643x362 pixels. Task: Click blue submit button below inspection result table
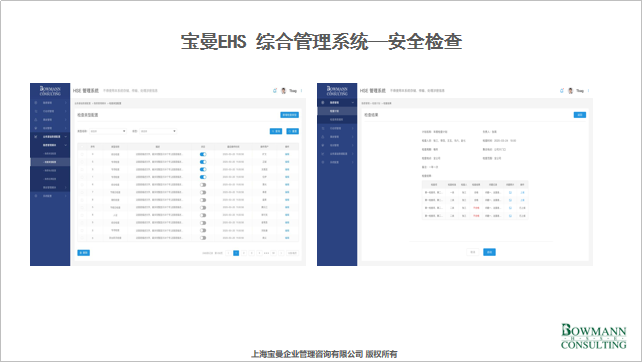coord(489,252)
